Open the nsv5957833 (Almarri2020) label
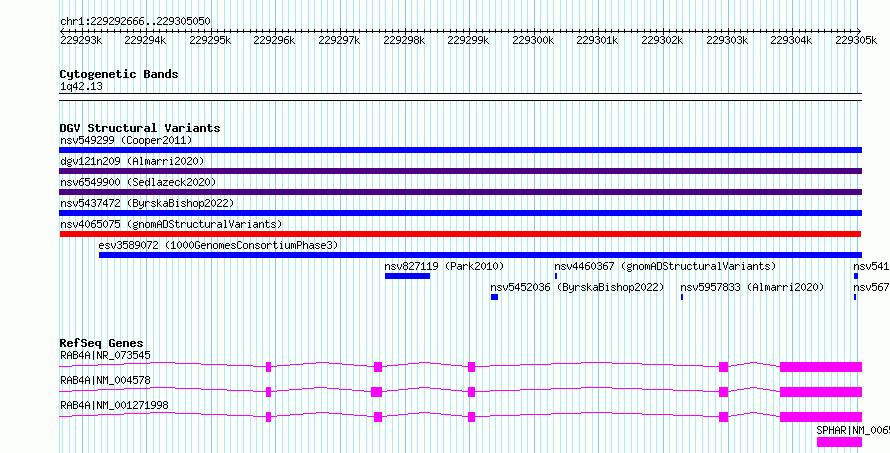Image resolution: width=890 pixels, height=453 pixels. click(x=752, y=287)
